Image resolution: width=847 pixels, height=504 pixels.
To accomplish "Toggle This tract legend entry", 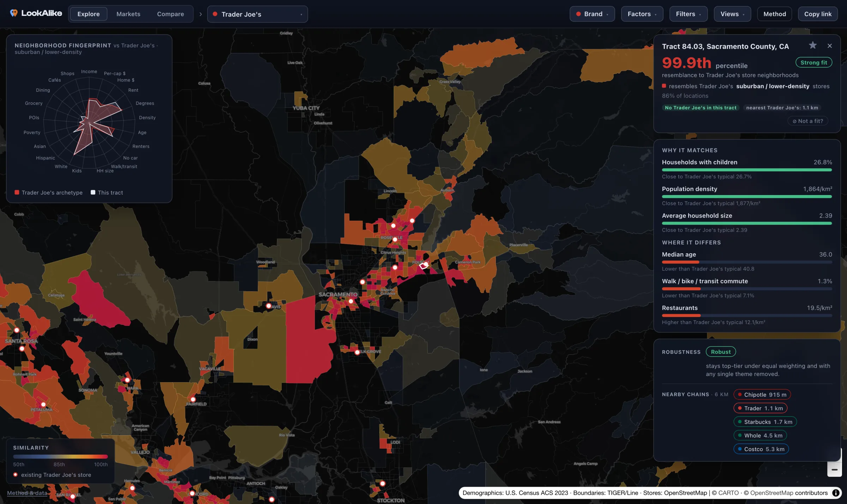I will click(x=107, y=193).
